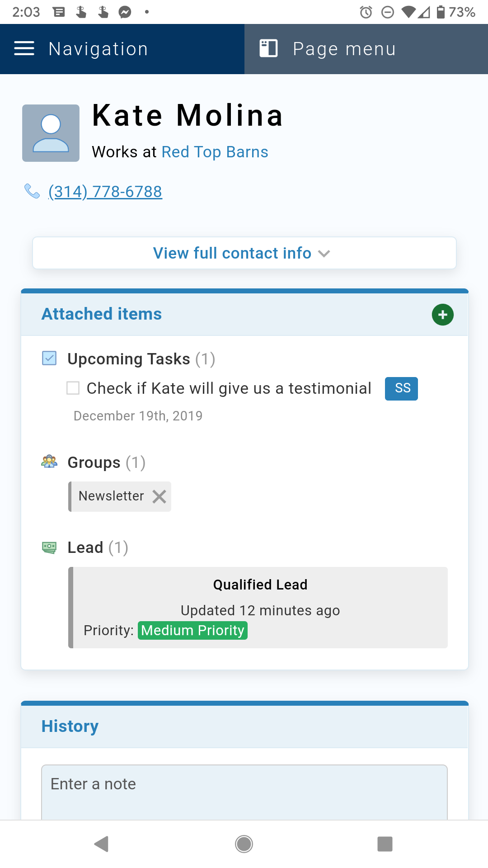Add a new attached item with the plus icon
Screen dimensions: 488x868
click(x=442, y=315)
